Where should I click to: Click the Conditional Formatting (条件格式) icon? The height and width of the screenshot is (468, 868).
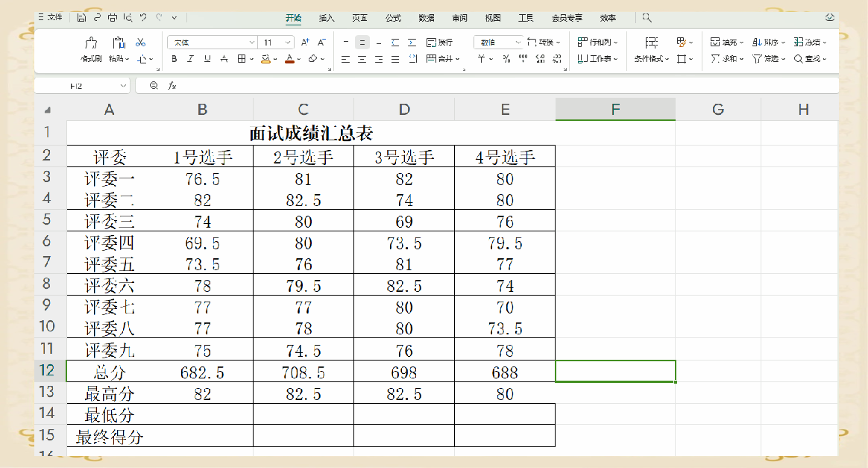pyautogui.click(x=652, y=43)
